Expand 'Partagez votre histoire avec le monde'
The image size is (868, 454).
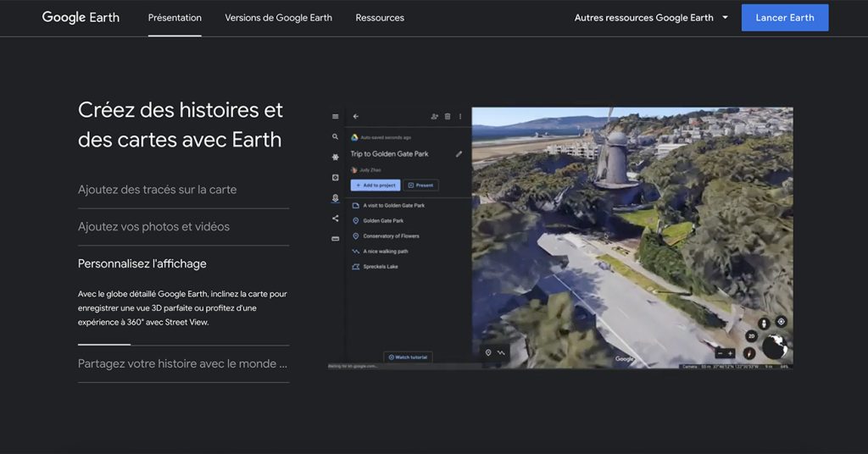[182, 364]
